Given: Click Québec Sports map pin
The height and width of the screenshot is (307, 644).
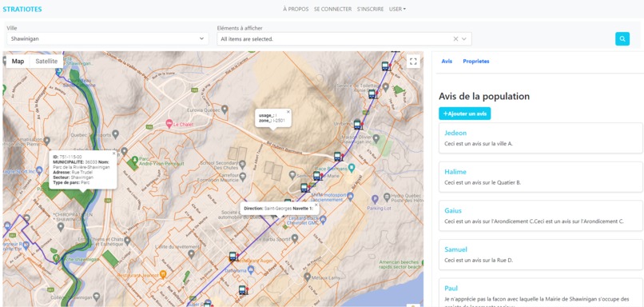Looking at the screenshot, I should coord(115,134).
